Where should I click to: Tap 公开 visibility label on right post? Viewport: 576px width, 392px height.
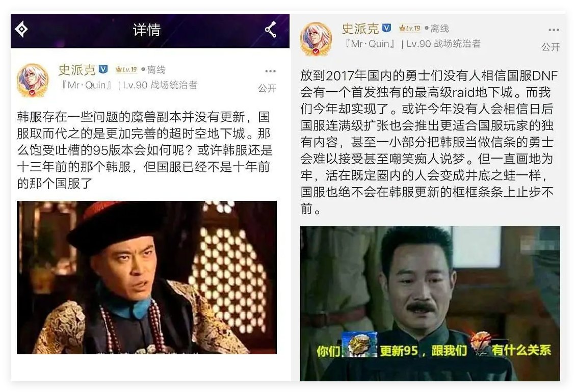pyautogui.click(x=551, y=47)
